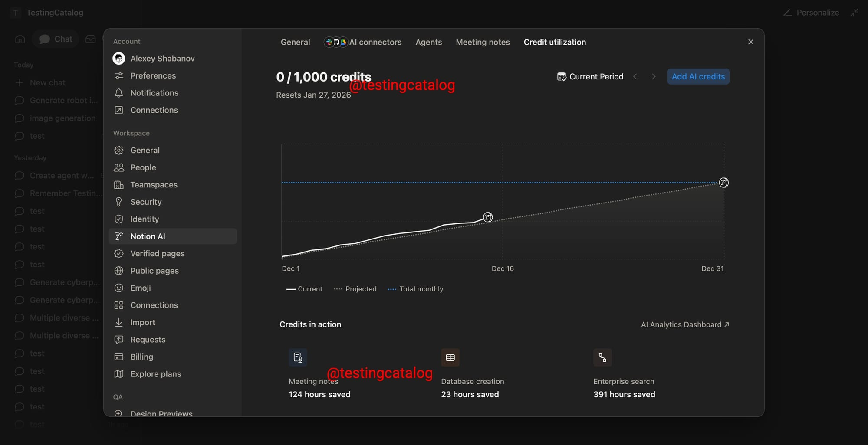Screen dimensions: 868x445
Task: Switch to the Meeting notes tab
Action: click(x=483, y=42)
